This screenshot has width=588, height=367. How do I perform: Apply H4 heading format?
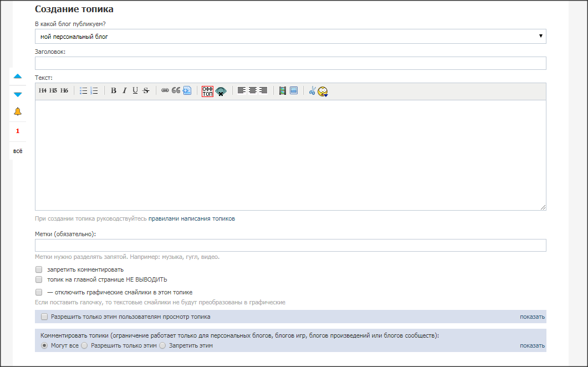click(x=43, y=91)
